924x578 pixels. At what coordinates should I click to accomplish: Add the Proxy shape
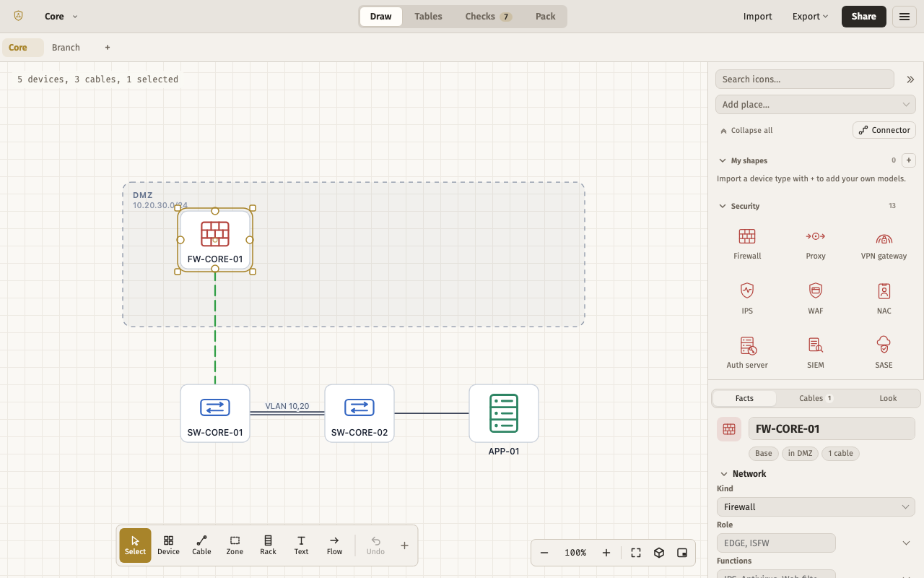pos(816,244)
